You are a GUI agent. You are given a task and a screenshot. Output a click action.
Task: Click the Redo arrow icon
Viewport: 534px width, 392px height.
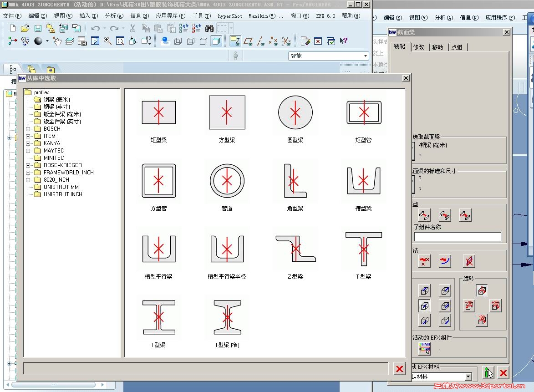pos(114,28)
